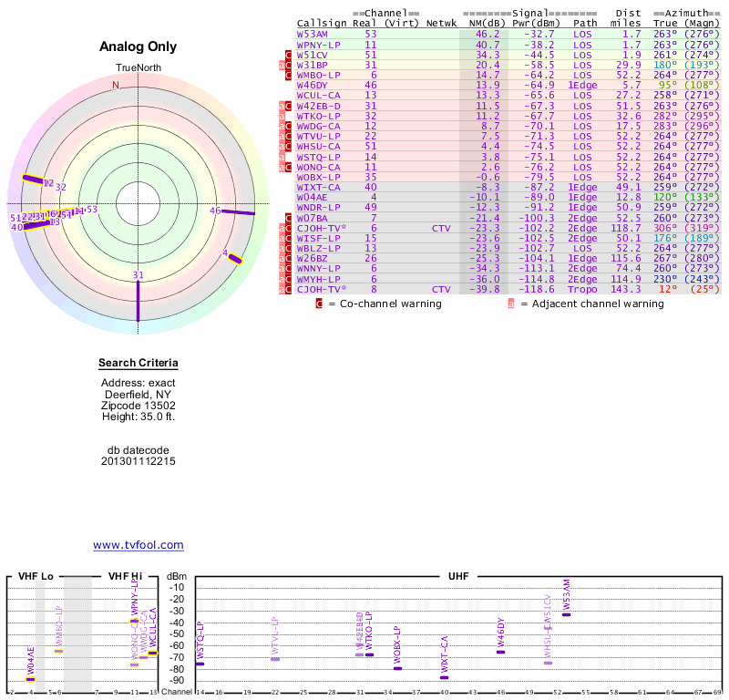The width and height of the screenshot is (729, 700).
Task: Click the channel 12 marker on the radar plot
Action: pyautogui.click(x=31, y=180)
